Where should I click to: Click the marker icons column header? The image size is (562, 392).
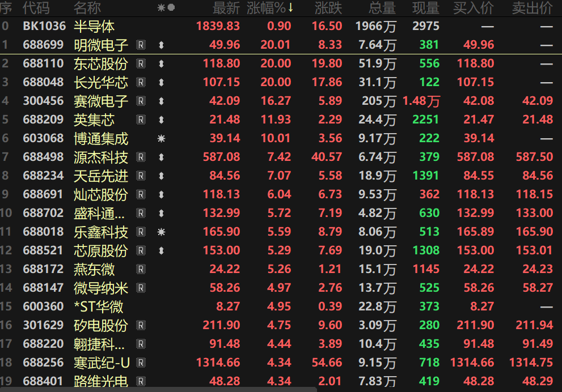166,7
